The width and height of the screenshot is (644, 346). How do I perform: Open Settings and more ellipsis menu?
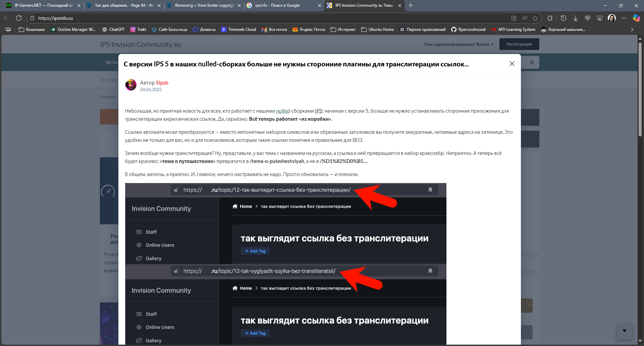pyautogui.click(x=624, y=18)
